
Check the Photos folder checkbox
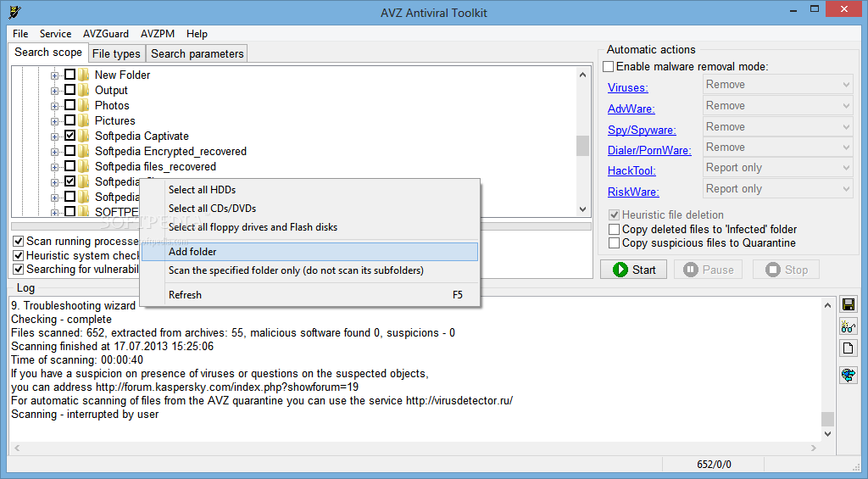(70, 104)
